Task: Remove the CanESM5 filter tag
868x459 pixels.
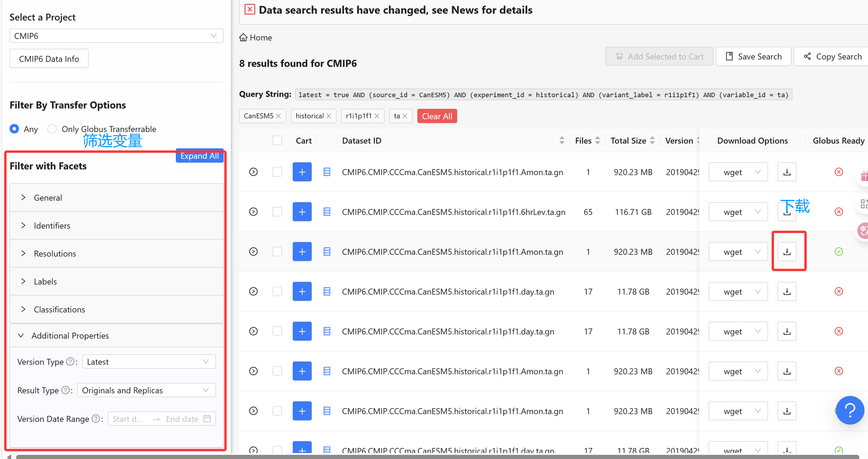Action: 278,116
